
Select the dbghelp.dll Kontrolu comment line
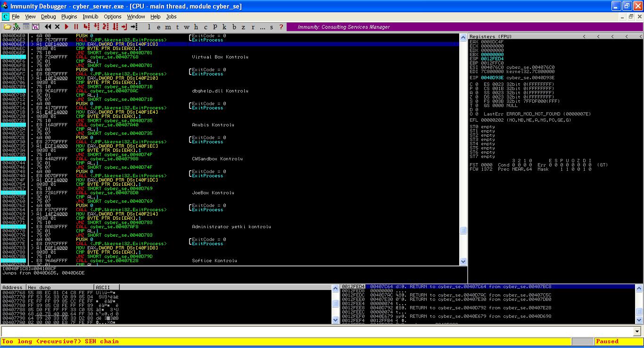coord(220,91)
